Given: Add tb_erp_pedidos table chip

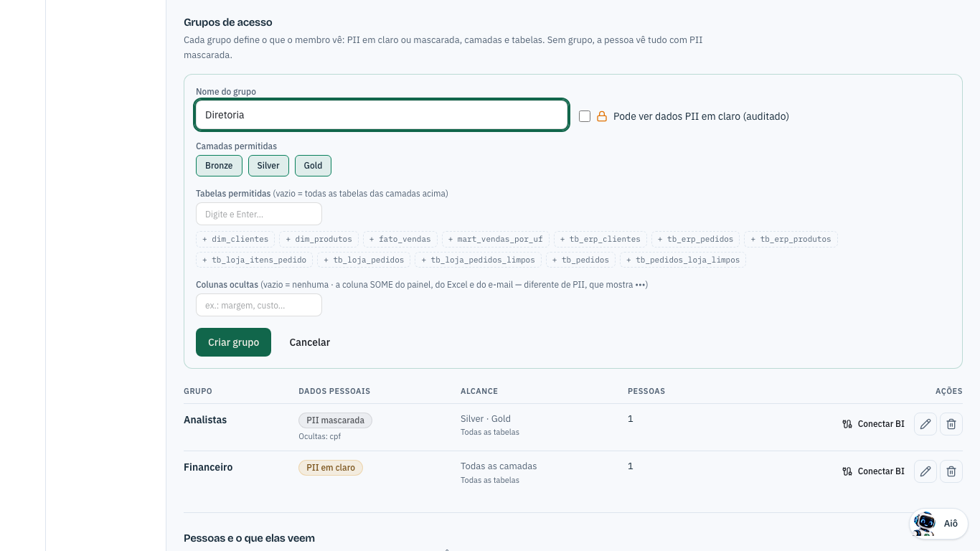Looking at the screenshot, I should tap(696, 239).
